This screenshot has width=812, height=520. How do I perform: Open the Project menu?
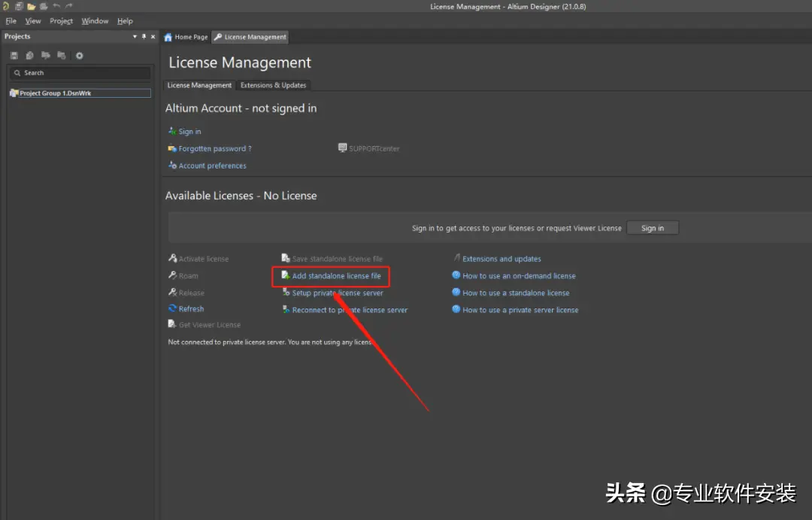(61, 21)
